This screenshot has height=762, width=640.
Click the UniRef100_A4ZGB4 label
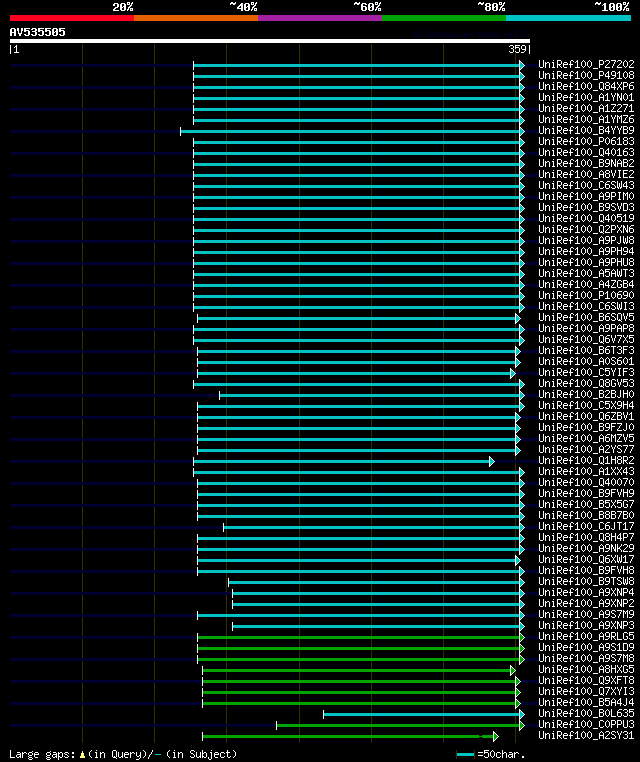pos(586,284)
